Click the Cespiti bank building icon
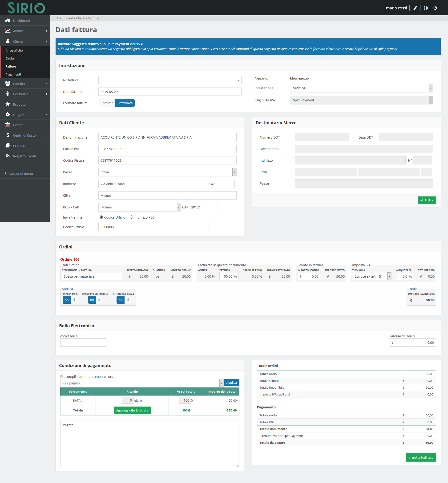The image size is (448, 483). pos(8,125)
